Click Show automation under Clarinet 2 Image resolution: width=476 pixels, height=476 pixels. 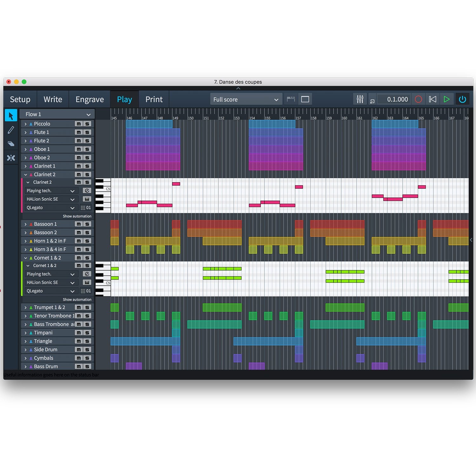click(x=77, y=216)
